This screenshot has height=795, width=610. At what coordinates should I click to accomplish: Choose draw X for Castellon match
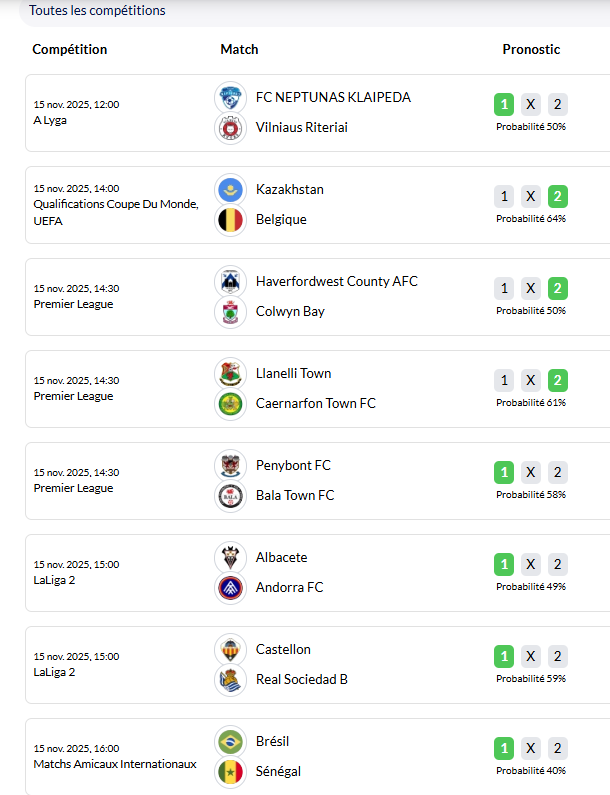point(531,656)
